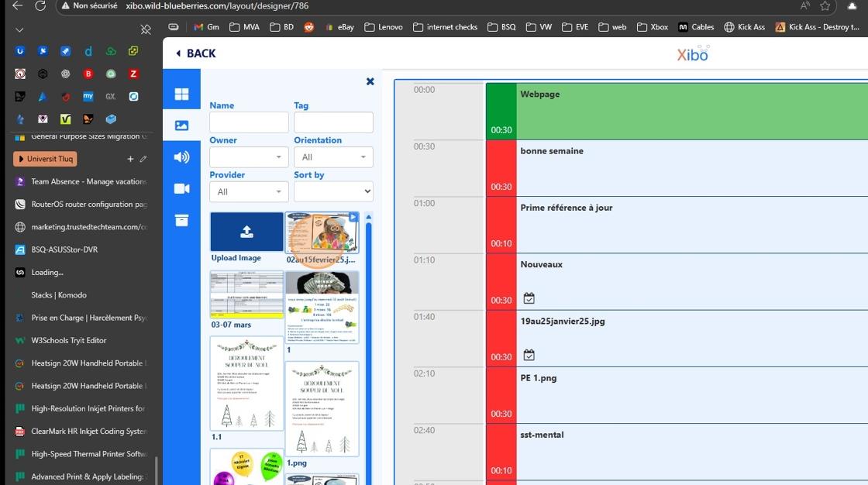Viewport: 868px width, 485px height.
Task: Select the image library sidebar icon
Action: click(x=181, y=126)
